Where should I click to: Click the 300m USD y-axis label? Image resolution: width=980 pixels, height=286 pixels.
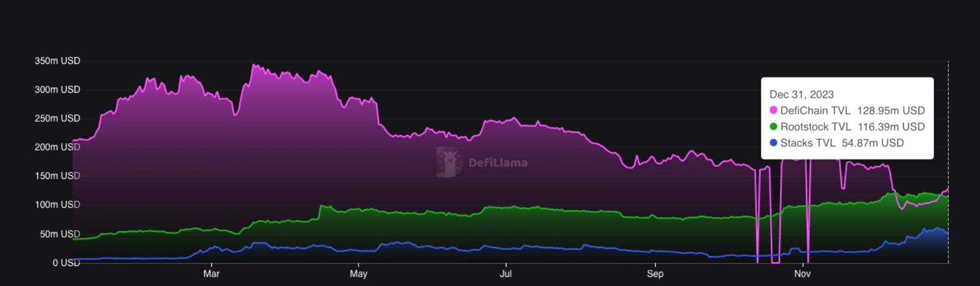pyautogui.click(x=57, y=90)
